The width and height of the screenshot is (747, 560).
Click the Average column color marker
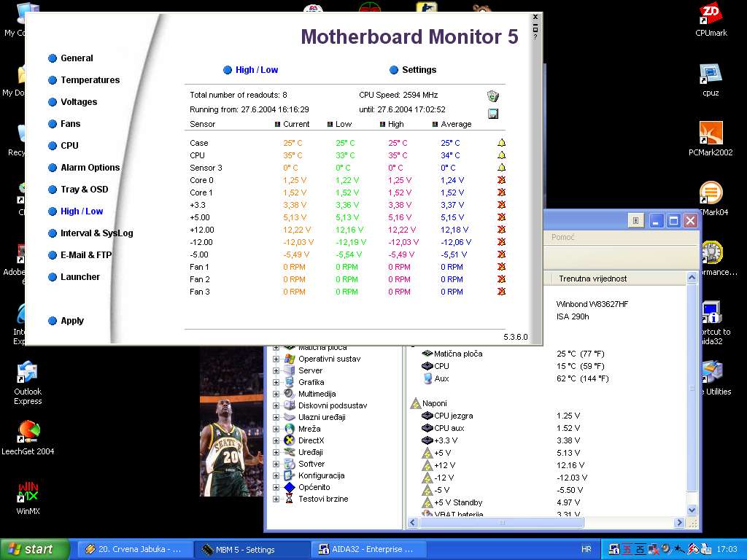pyautogui.click(x=435, y=124)
